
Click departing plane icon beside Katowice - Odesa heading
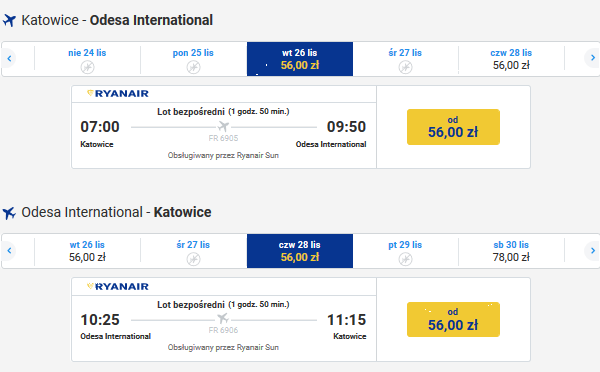[9, 20]
